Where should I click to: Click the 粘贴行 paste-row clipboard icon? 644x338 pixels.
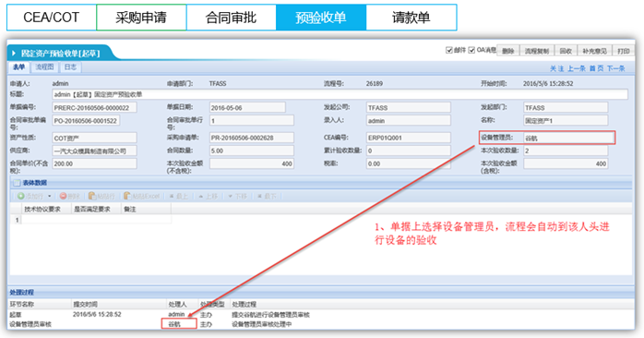pyautogui.click(x=92, y=196)
